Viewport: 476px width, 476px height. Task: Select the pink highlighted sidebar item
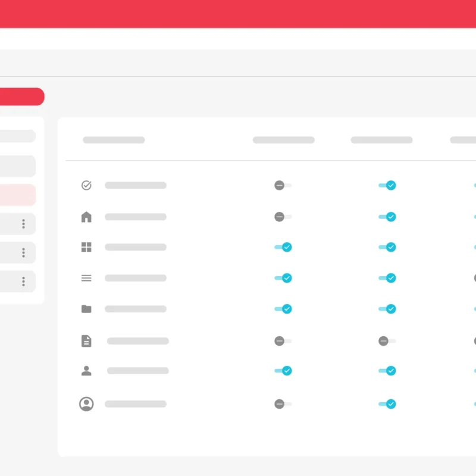click(18, 195)
